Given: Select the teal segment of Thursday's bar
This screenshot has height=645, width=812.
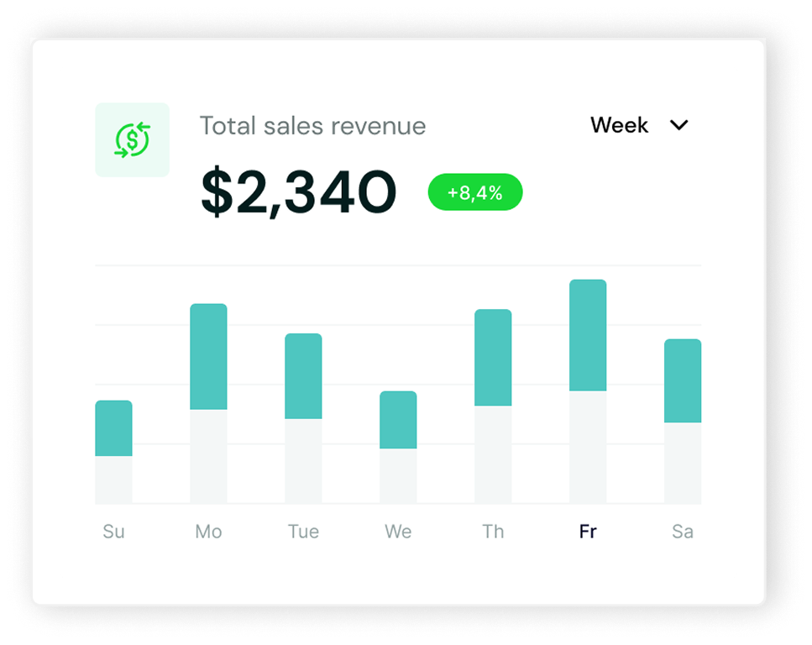Looking at the screenshot, I should [493, 357].
